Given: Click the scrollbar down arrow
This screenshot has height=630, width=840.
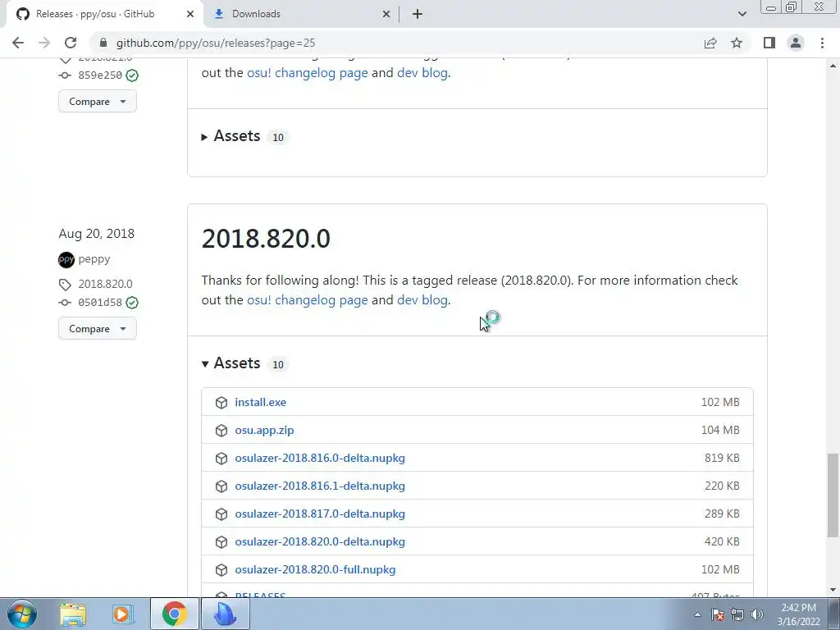Looking at the screenshot, I should tap(833, 590).
